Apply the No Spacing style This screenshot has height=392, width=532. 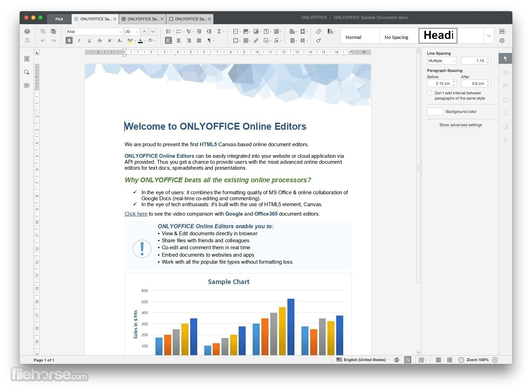coord(399,36)
